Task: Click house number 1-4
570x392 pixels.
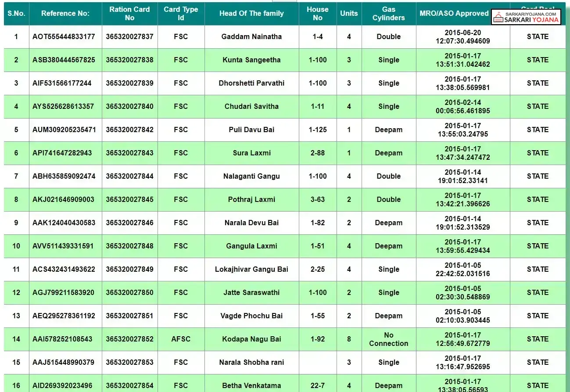Action: click(318, 37)
